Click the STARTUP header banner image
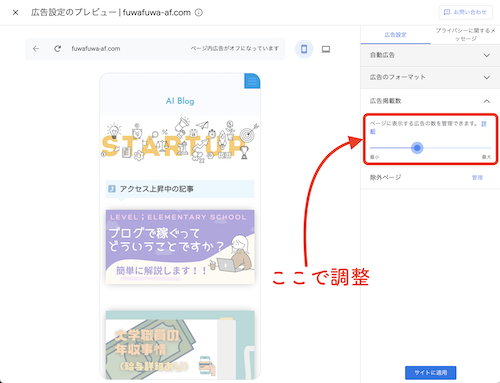 point(180,140)
